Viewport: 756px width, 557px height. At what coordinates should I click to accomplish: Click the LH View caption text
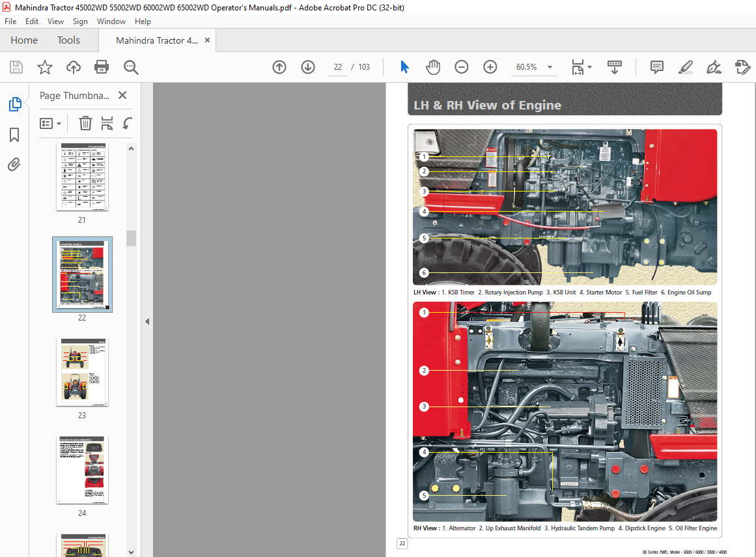[562, 293]
